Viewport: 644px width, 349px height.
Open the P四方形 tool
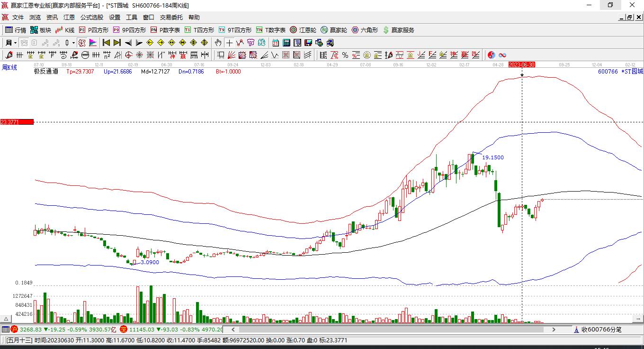pyautogui.click(x=93, y=30)
